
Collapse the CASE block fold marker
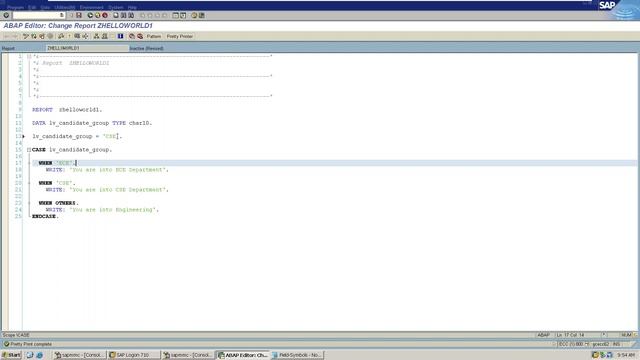(x=29, y=150)
